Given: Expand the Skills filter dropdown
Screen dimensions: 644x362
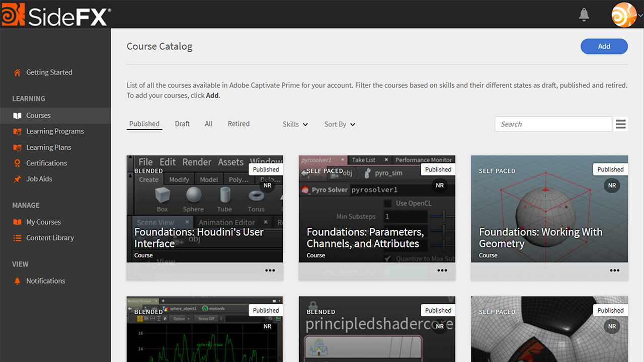Looking at the screenshot, I should 295,124.
